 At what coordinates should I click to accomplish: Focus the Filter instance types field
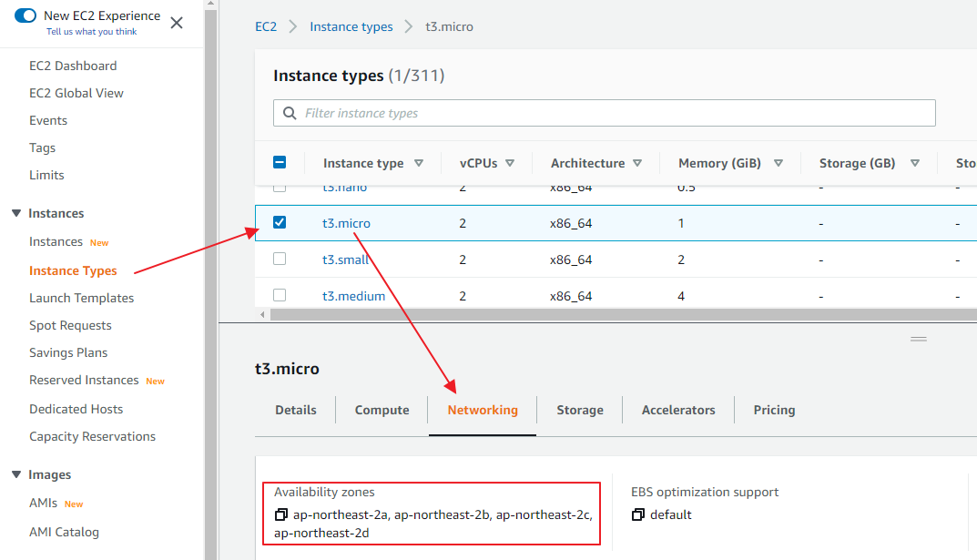pyautogui.click(x=605, y=113)
